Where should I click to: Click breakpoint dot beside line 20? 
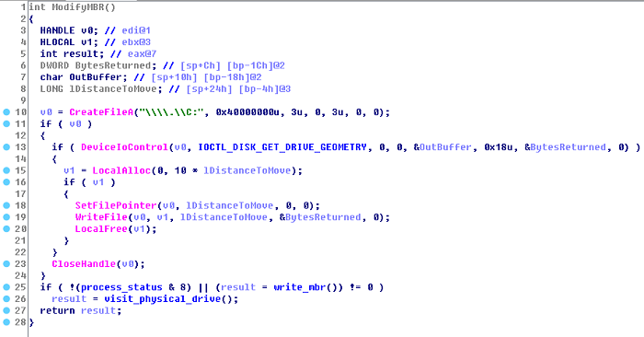point(6,229)
